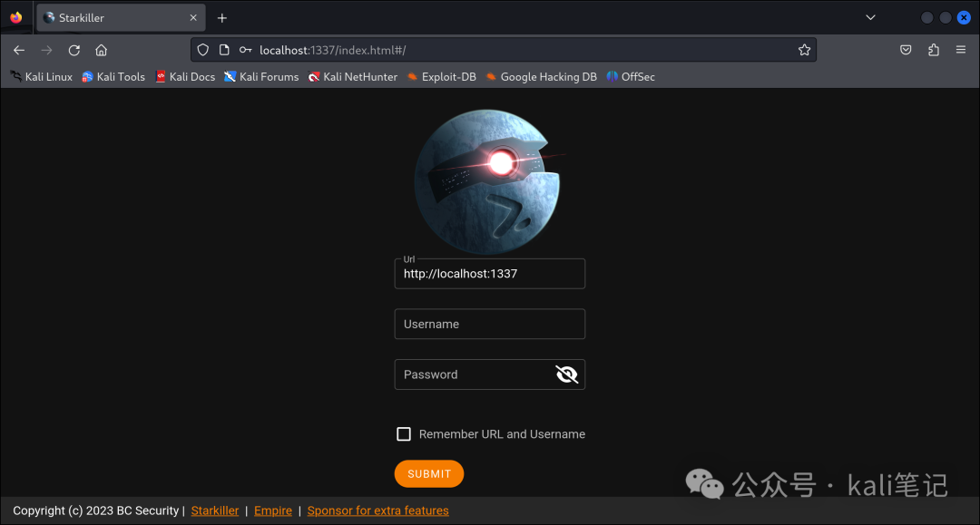980x525 pixels.
Task: Close the browser window with blue X
Action: pos(964,17)
